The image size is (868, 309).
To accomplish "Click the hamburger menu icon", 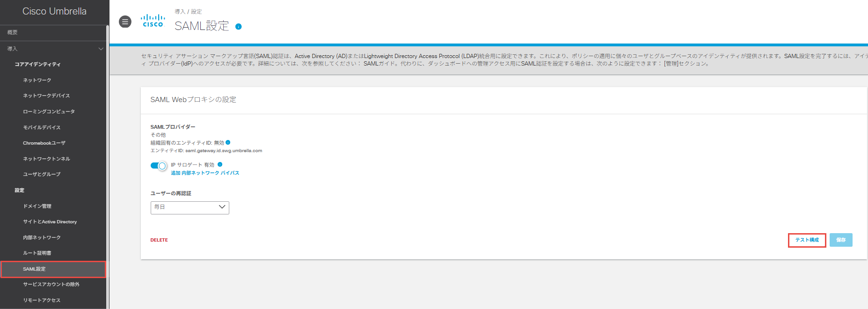I will click(x=125, y=22).
